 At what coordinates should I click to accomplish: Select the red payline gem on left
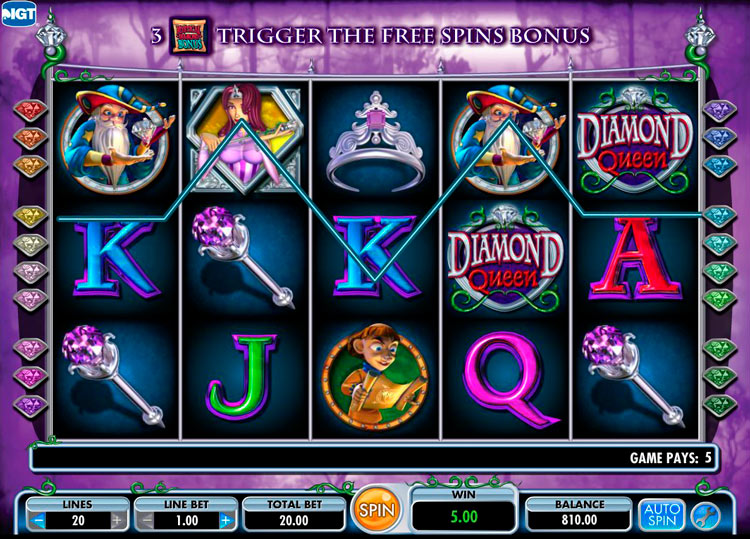pyautogui.click(x=30, y=110)
